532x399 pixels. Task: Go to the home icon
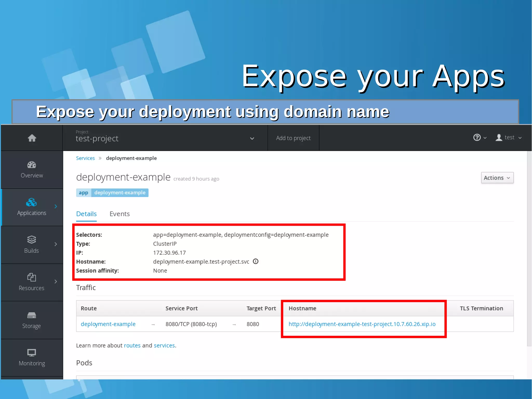[32, 138]
